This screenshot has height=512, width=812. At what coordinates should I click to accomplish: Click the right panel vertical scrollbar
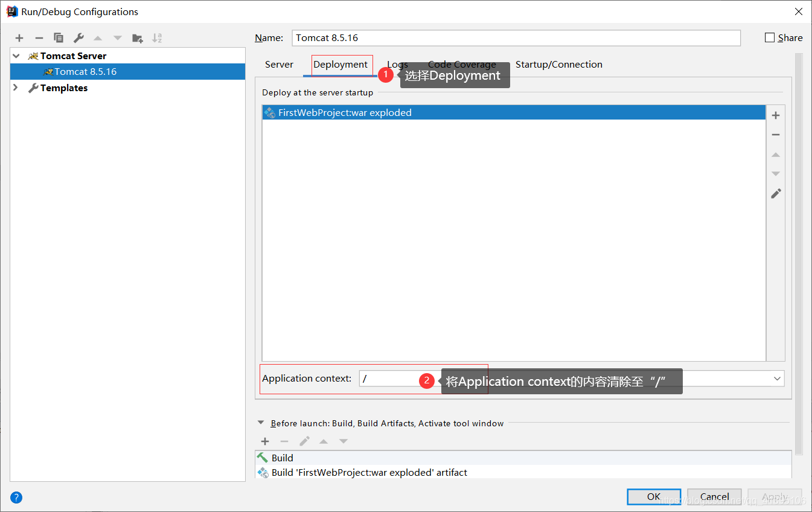[799, 254]
